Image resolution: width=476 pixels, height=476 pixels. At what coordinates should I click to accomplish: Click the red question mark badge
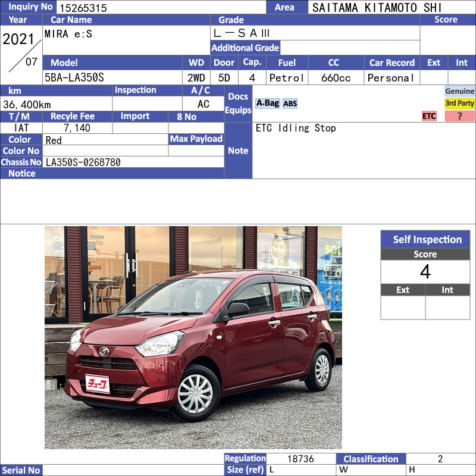pyautogui.click(x=459, y=116)
